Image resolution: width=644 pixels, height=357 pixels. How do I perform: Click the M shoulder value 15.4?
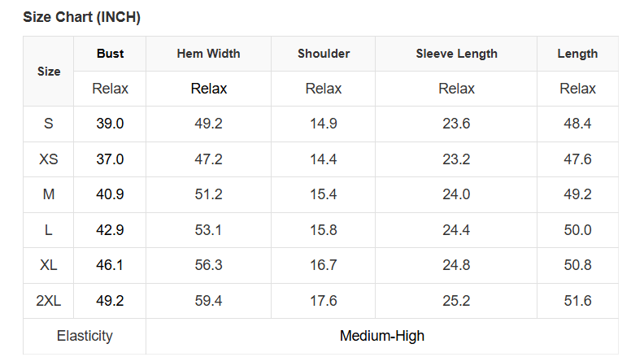coord(324,195)
